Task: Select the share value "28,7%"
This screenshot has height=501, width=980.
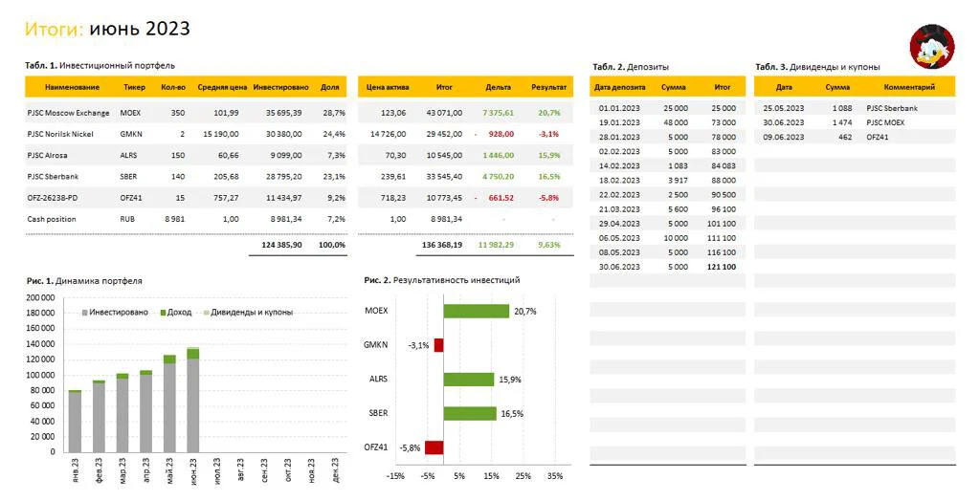Action: point(334,113)
